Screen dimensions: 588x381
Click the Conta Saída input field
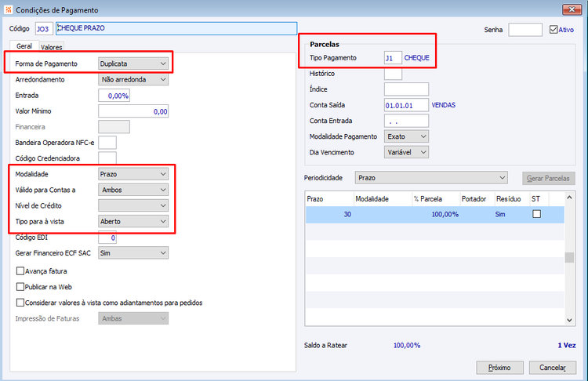pyautogui.click(x=406, y=105)
